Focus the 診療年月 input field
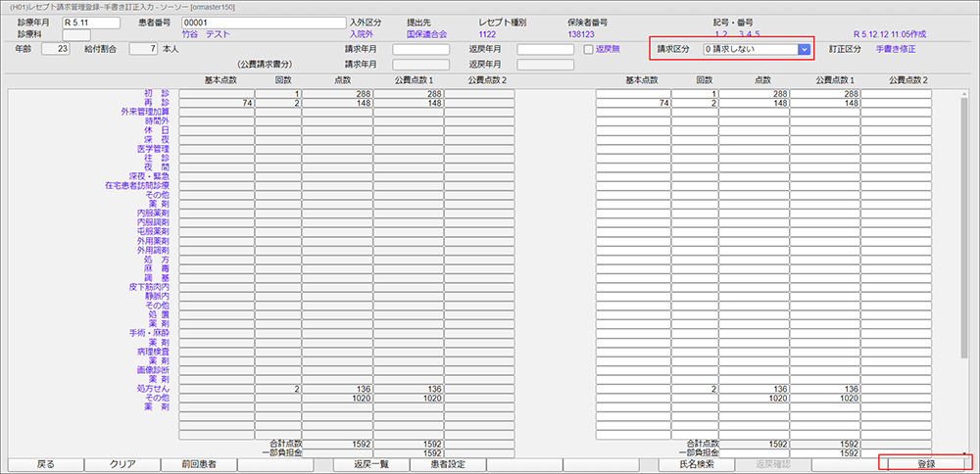 89,22
